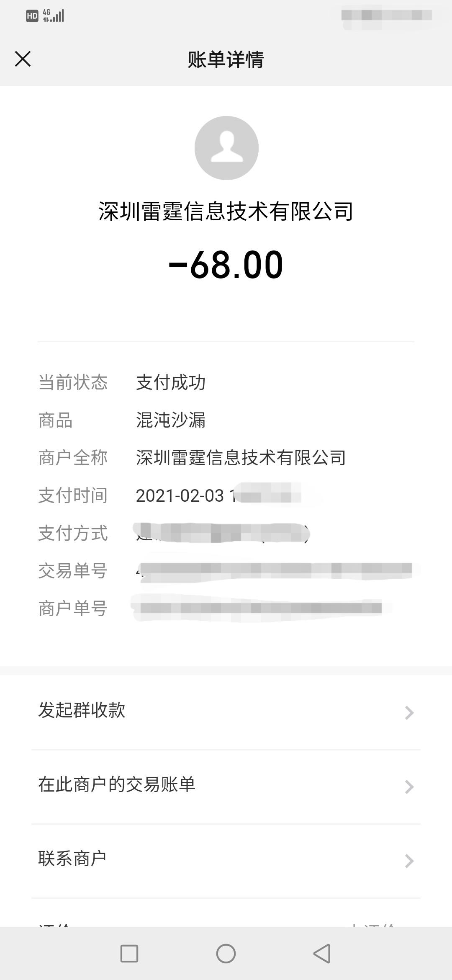Close the bill details page
This screenshot has width=452, height=980.
click(x=23, y=59)
